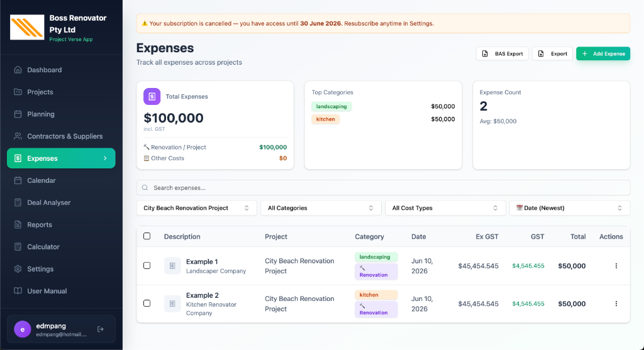Open the City Beach Renovation Project filter
The image size is (644, 350).
click(197, 208)
